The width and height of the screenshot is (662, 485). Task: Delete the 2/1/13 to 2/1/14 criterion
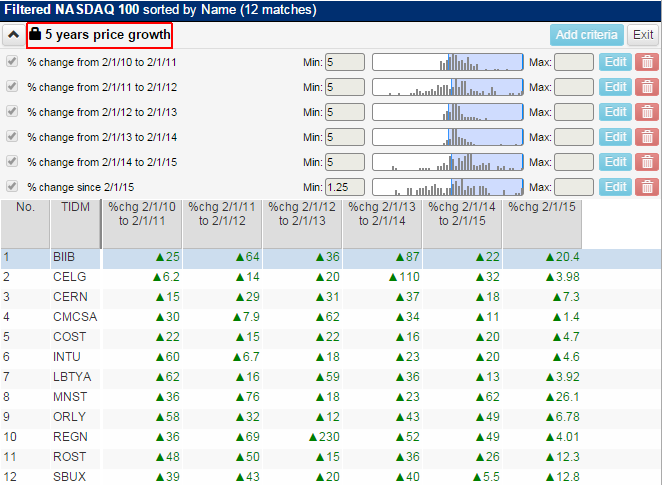coord(647,137)
